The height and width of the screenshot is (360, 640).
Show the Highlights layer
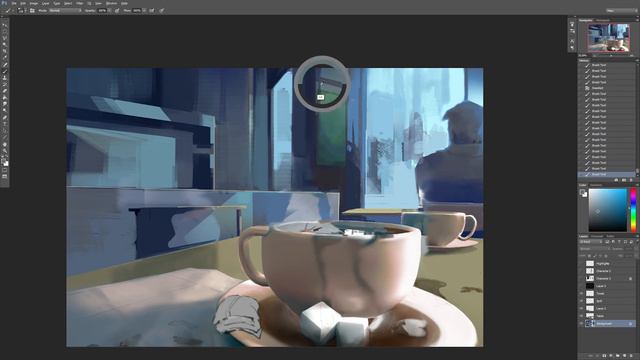click(581, 263)
